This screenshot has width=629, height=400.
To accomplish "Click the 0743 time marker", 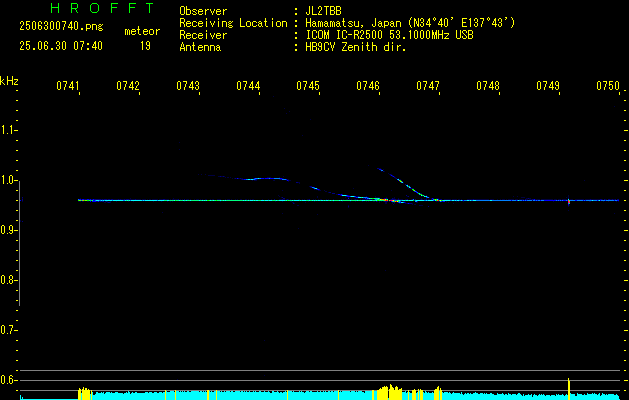I will [x=188, y=86].
